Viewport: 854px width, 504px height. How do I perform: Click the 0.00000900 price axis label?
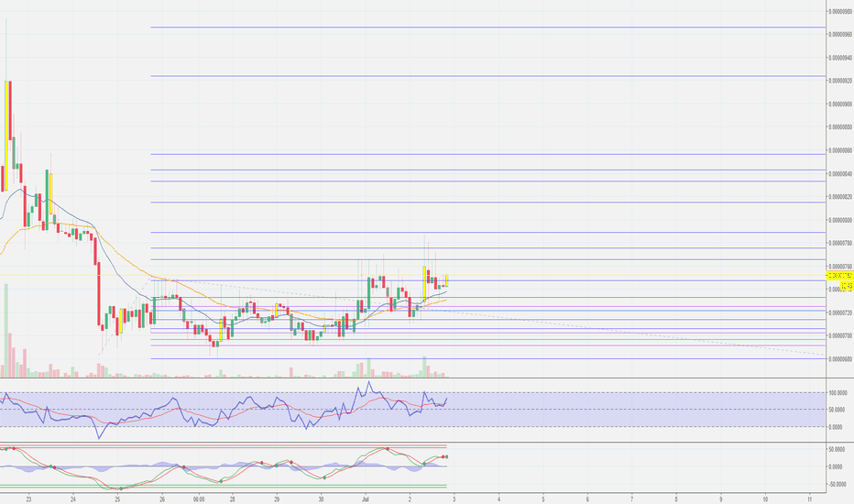[840, 104]
